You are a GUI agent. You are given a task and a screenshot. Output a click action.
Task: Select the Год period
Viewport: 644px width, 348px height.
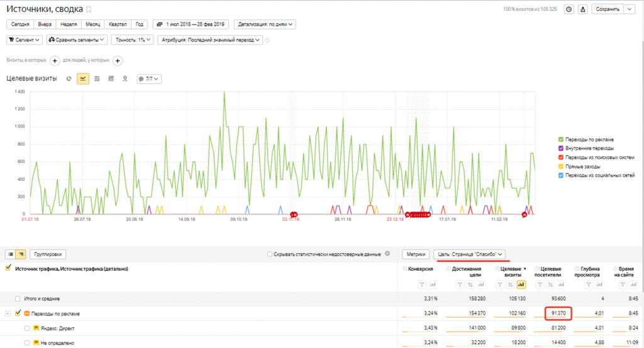140,24
